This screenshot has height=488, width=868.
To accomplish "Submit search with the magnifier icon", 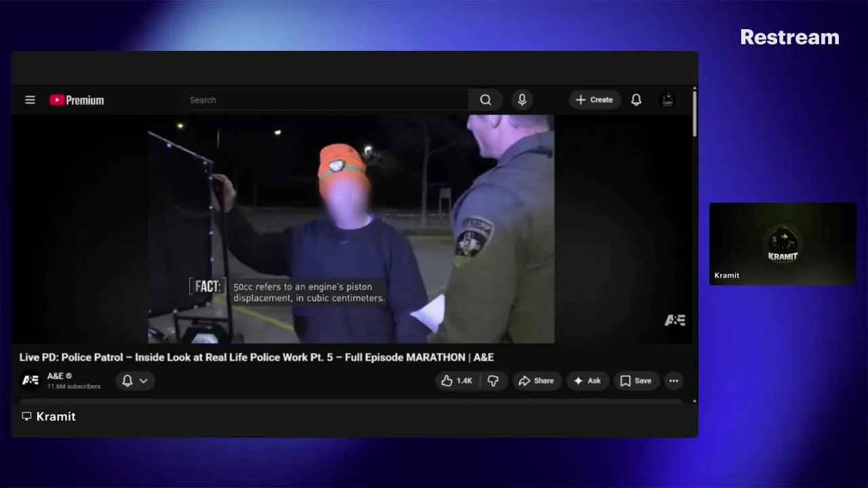I will (486, 100).
